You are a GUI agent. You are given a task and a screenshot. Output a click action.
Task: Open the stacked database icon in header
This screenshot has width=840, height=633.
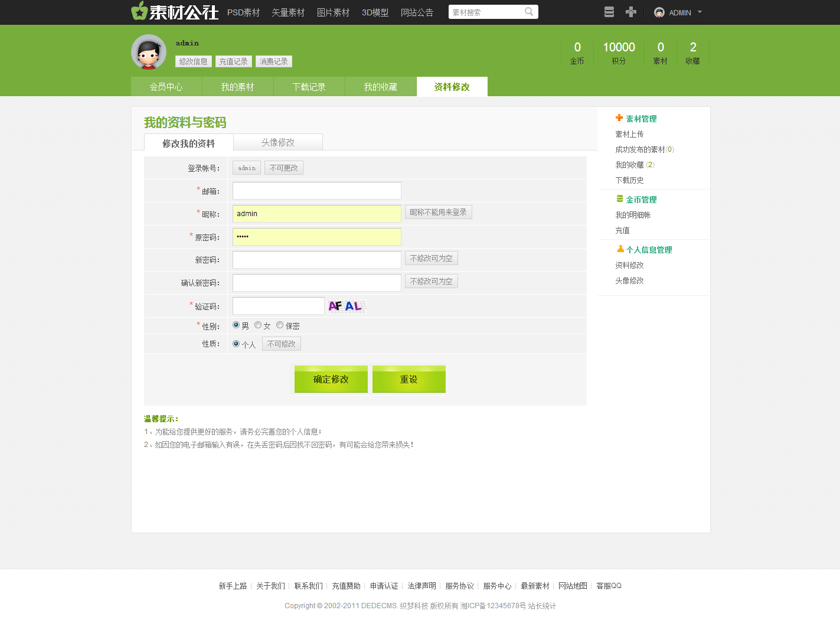(609, 12)
